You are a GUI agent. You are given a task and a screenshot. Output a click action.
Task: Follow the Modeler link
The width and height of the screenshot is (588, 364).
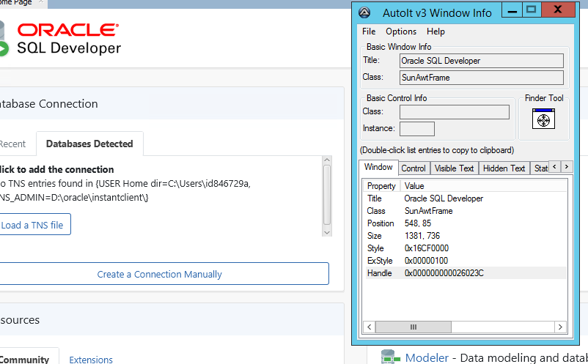tap(427, 357)
